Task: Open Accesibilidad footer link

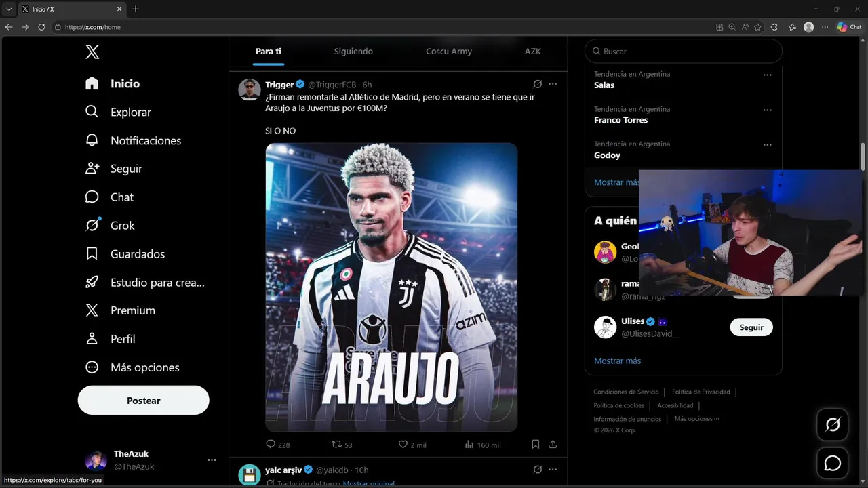Action: click(x=675, y=405)
